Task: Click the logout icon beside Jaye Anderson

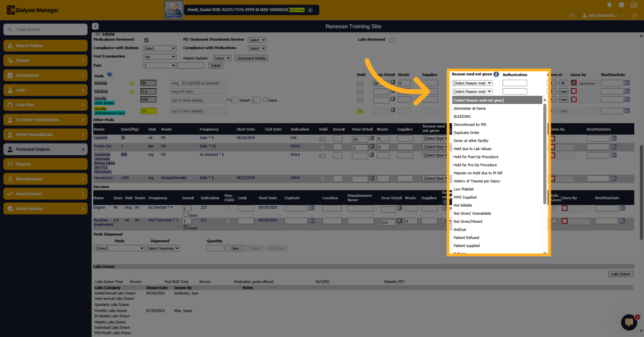Action: [x=634, y=16]
